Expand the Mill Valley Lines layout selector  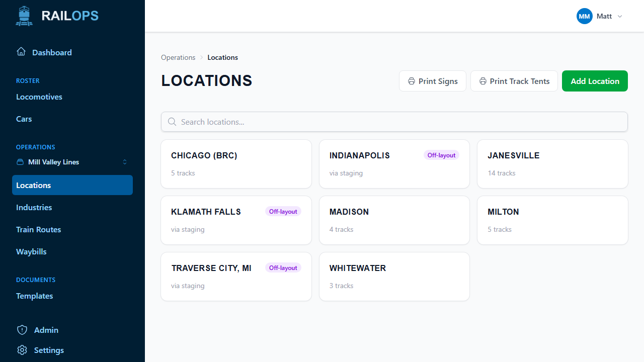[72, 162]
